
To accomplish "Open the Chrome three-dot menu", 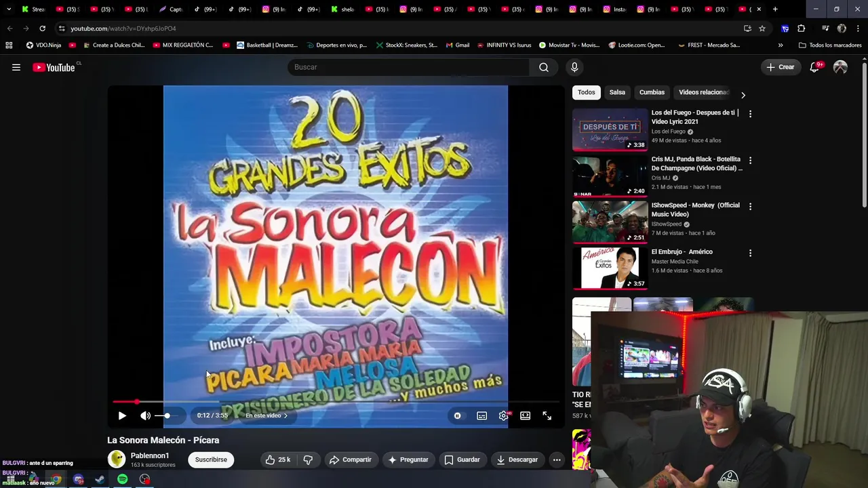I will pyautogui.click(x=859, y=28).
